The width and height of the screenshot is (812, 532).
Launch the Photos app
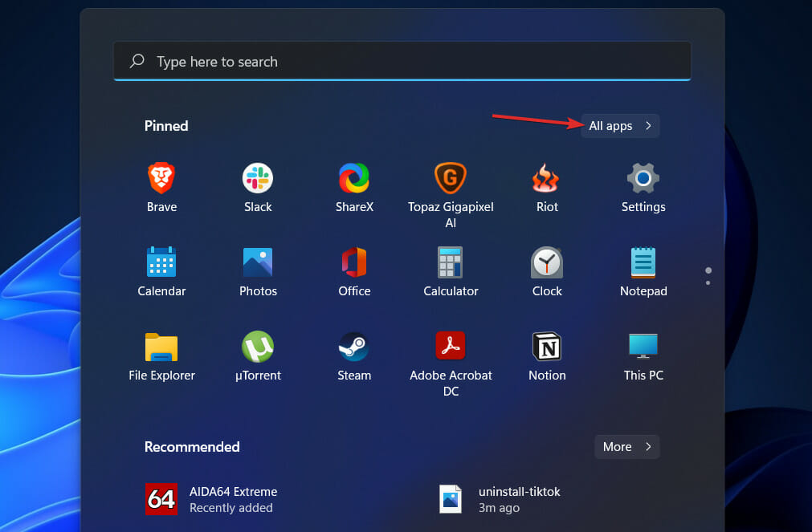(x=258, y=272)
